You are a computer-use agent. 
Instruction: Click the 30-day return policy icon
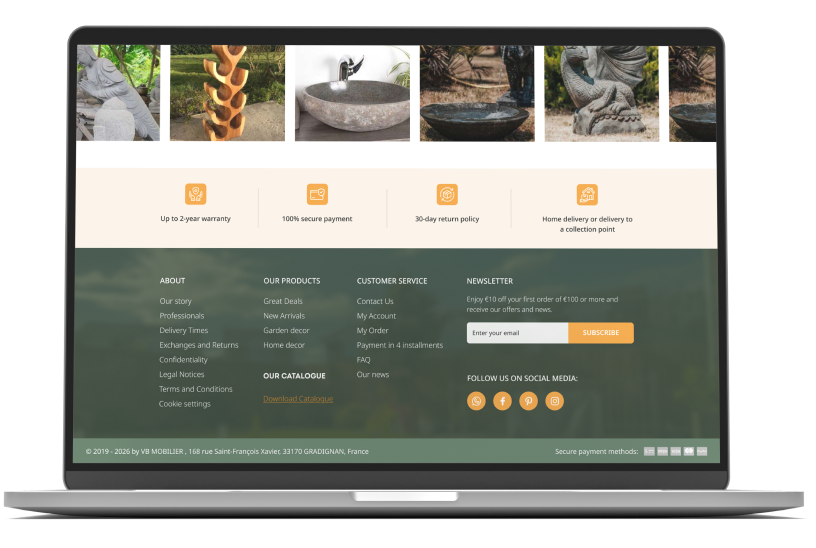[447, 195]
